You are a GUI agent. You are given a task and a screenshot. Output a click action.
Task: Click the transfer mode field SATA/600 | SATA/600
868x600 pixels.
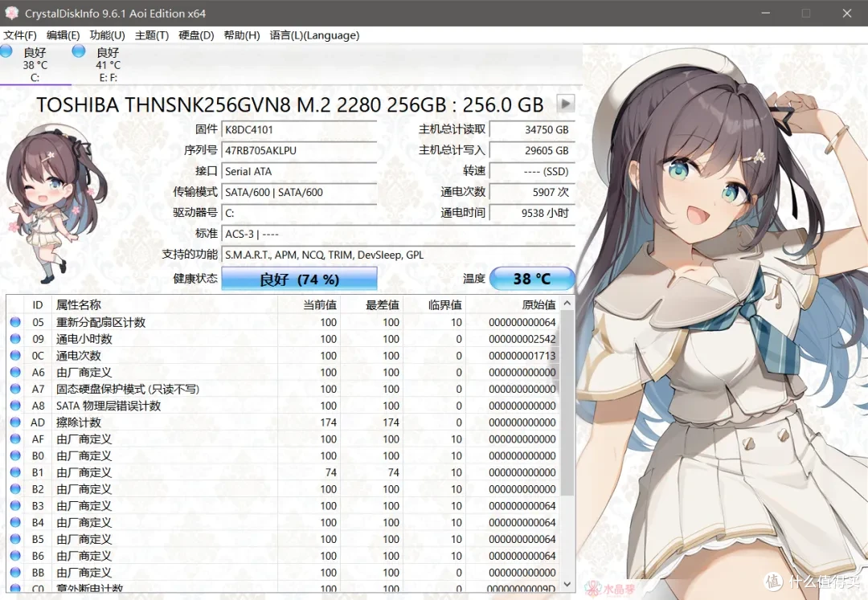click(x=299, y=193)
